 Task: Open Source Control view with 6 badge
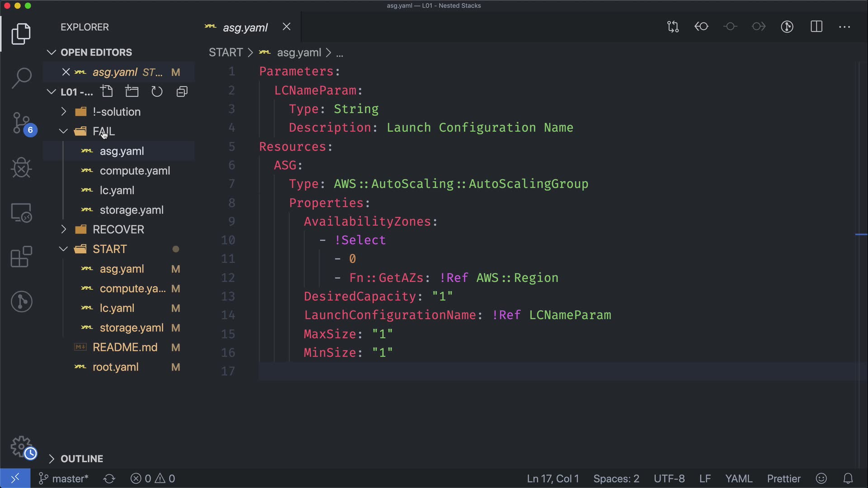21,123
